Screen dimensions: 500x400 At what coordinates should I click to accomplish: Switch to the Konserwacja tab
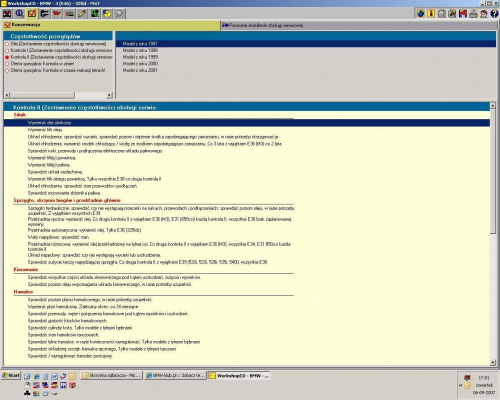pos(111,25)
